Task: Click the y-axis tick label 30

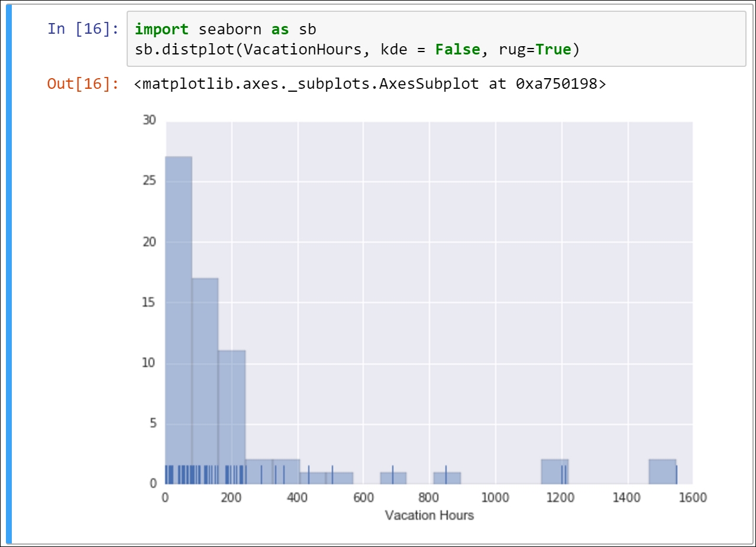Action: pos(150,121)
